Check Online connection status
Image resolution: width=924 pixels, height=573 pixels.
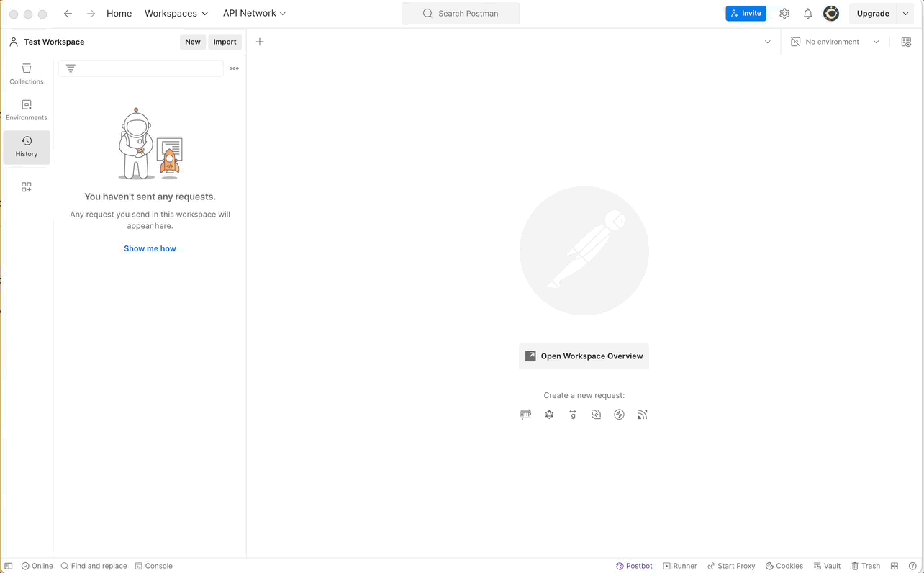37,566
